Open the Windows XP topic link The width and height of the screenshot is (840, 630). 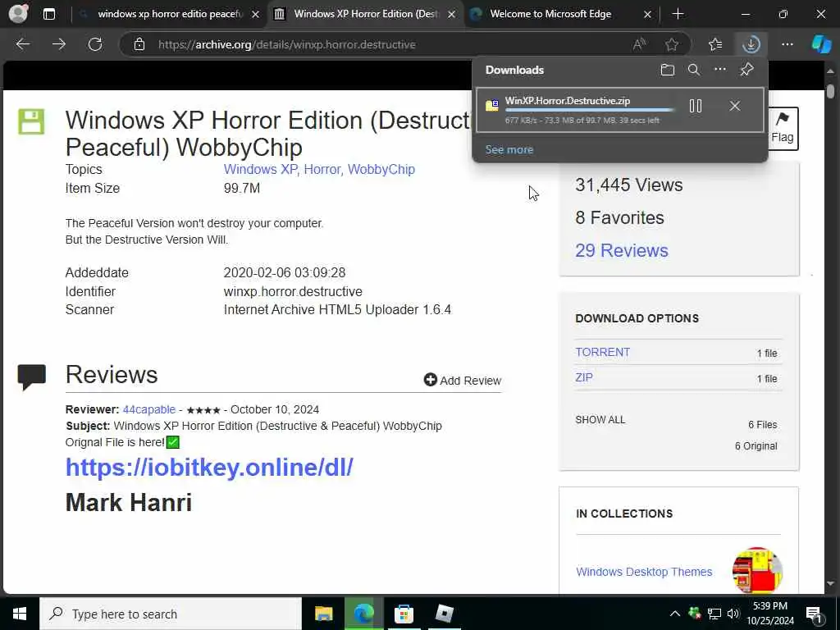[261, 169]
